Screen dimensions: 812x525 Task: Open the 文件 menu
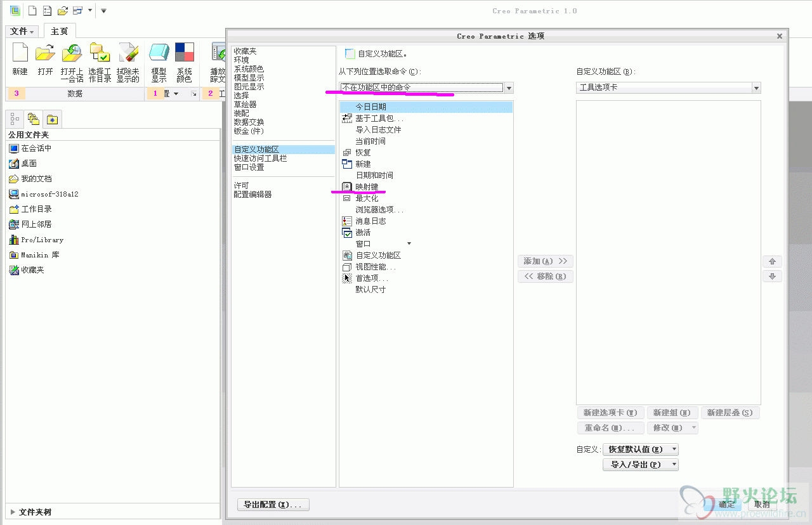pos(22,31)
